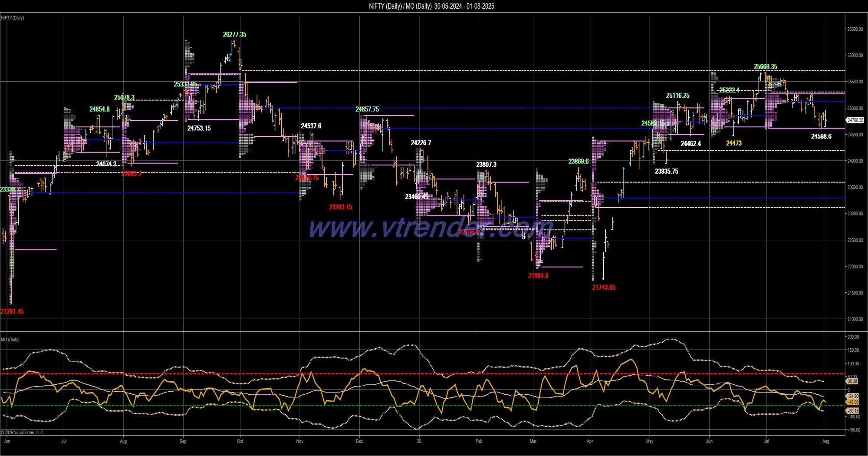Click the -80.18 indicator value marker
Viewport: 868px width, 456px height.
pyautogui.click(x=852, y=411)
